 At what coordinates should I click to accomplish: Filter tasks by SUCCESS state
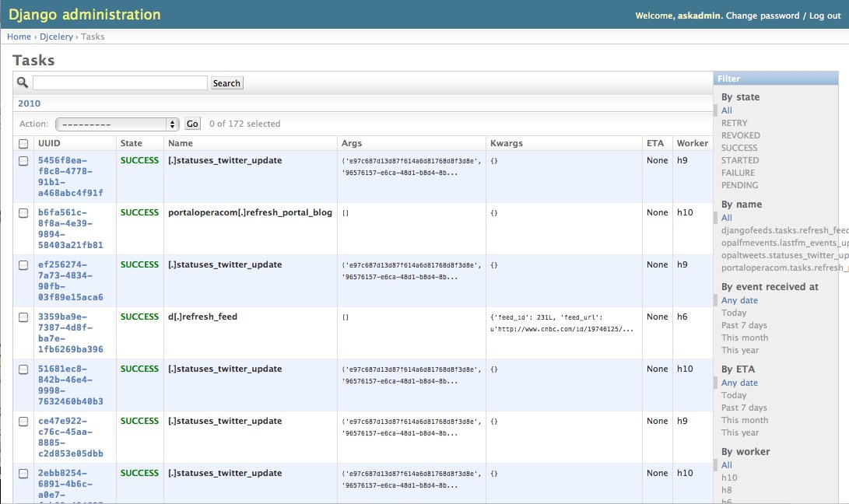click(740, 148)
